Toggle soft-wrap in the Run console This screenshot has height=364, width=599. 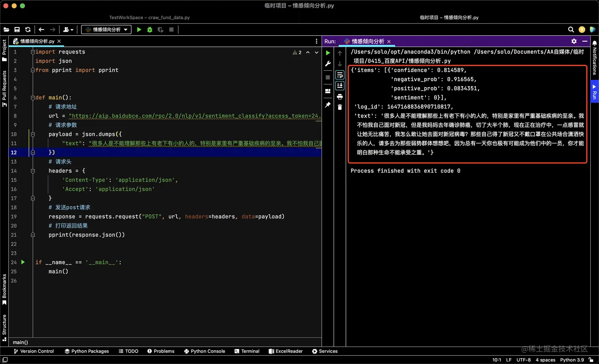pos(340,75)
